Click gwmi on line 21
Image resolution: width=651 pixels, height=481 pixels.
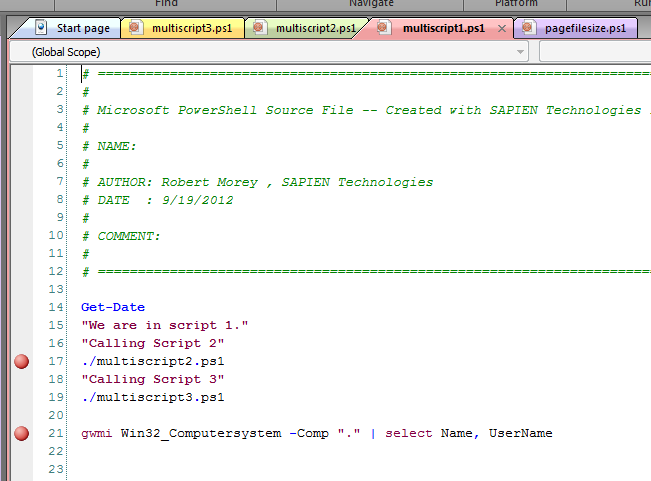click(97, 433)
